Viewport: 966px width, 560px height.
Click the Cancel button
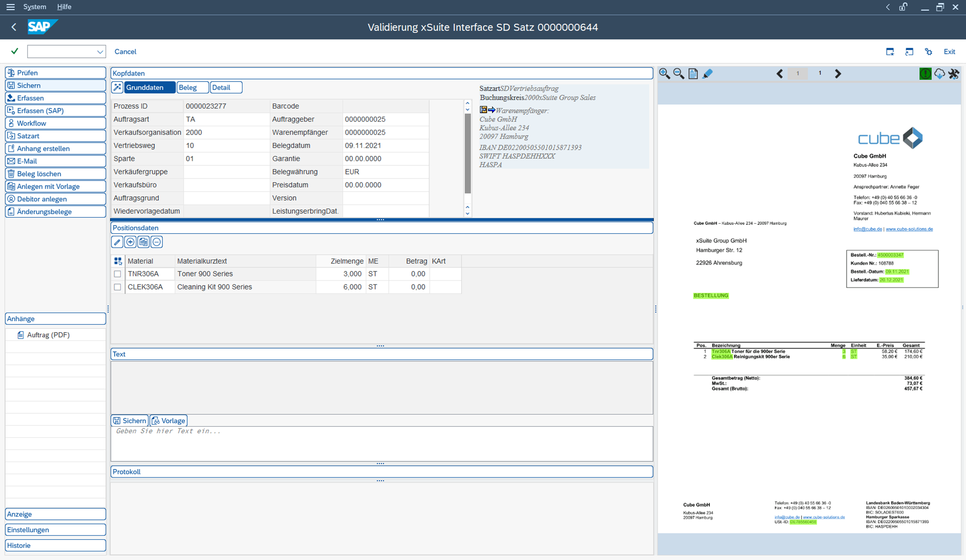(x=125, y=52)
